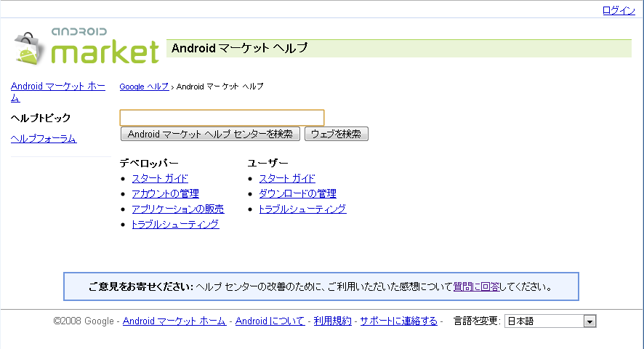Expand the 日本語 language dropdown

[550, 321]
